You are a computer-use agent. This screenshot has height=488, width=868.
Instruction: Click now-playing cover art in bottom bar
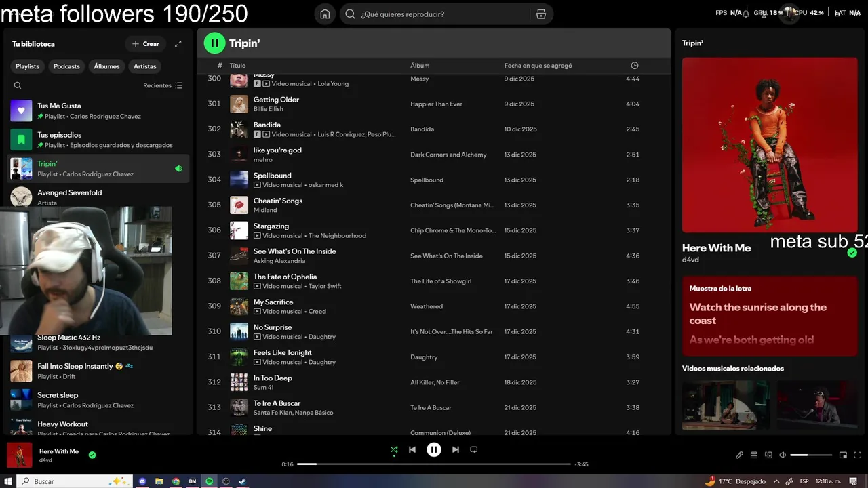(20, 455)
